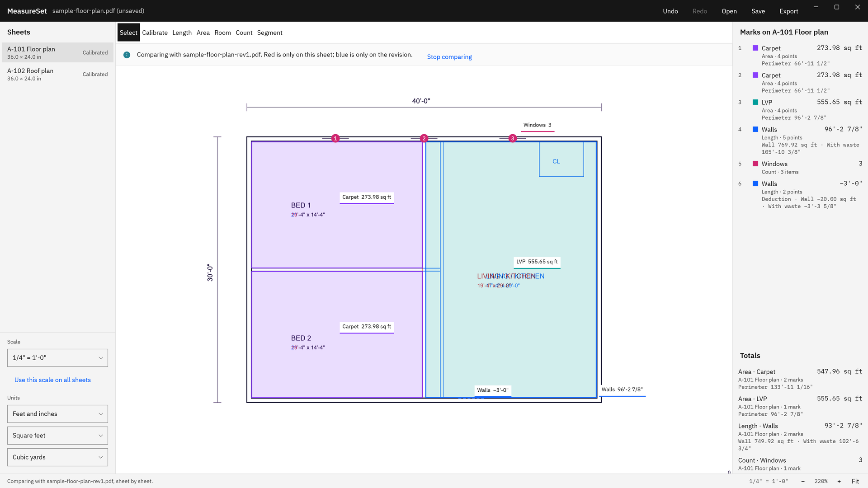Activate the Length tool

pos(182,33)
